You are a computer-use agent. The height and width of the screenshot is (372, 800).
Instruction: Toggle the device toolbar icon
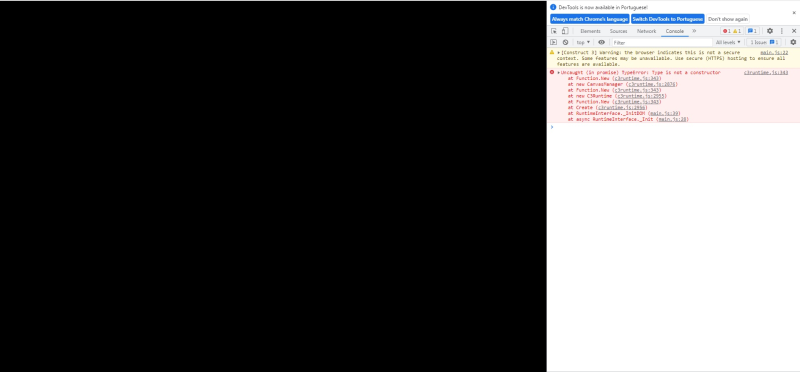tap(565, 31)
